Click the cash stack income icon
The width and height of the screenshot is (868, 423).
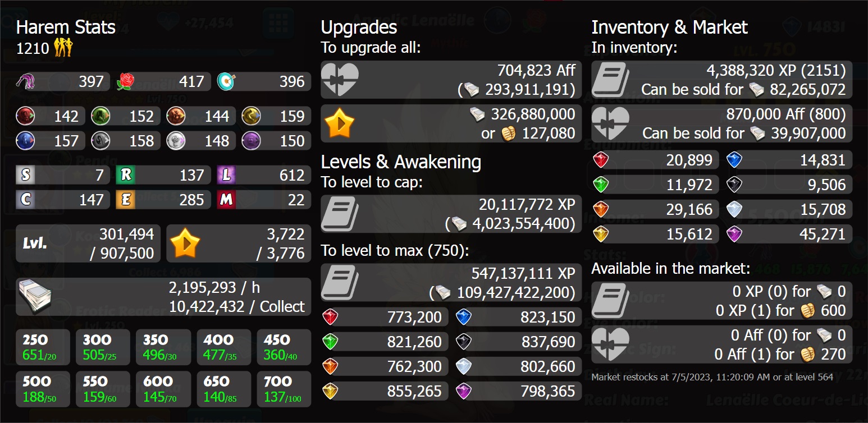(x=36, y=296)
